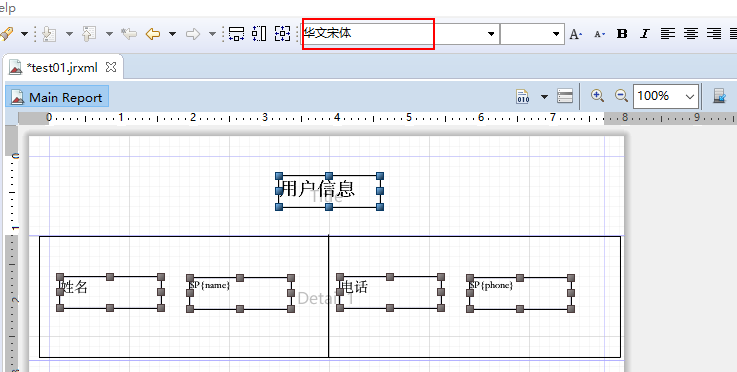Toggle italic formatting
Viewport: 737px width, 372px height.
point(645,34)
